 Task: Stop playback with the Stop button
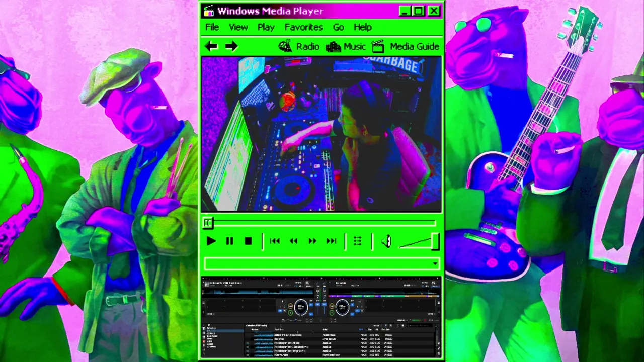(248, 242)
